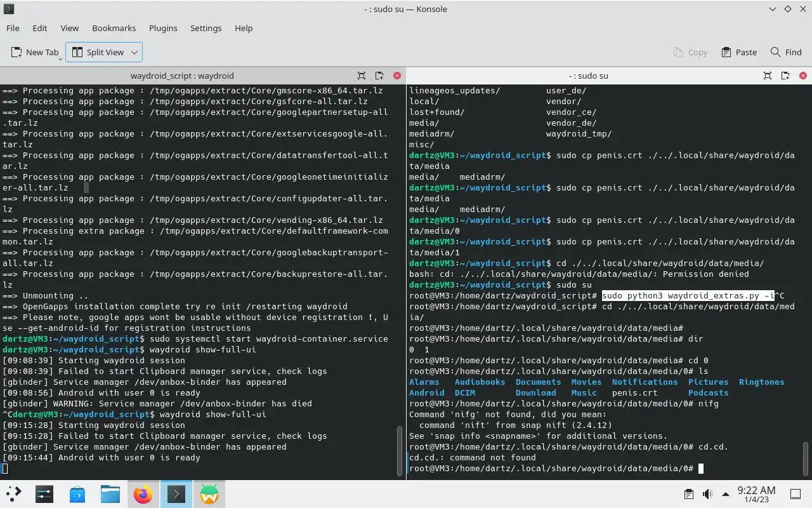812x508 pixels.
Task: Click '[09:15:44] Android with user 0 is ready' line
Action: 101,457
